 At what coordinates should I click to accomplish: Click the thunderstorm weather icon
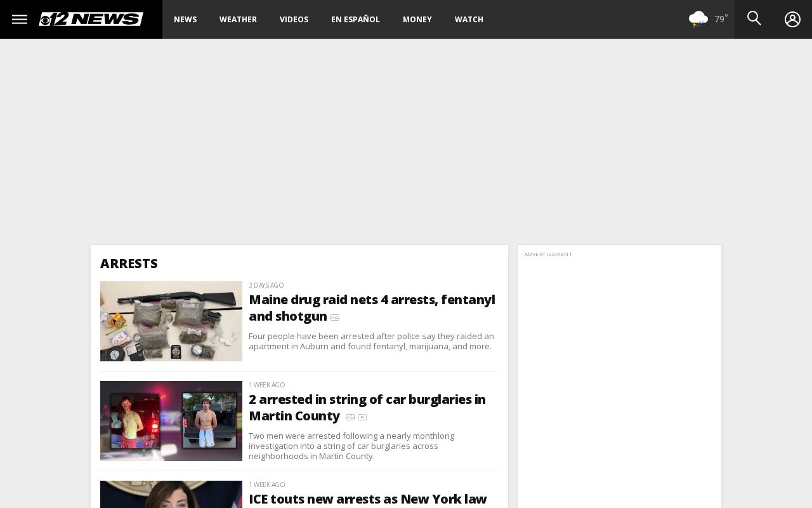tap(698, 19)
